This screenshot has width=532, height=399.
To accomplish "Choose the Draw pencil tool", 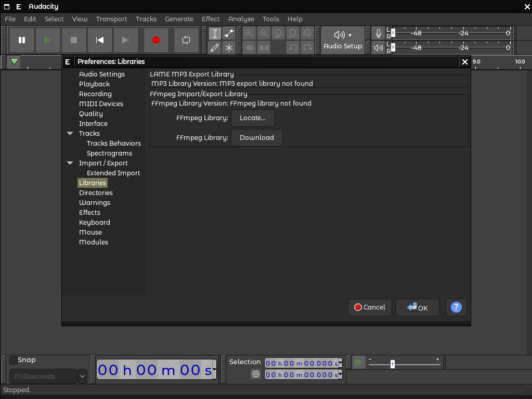I will 215,47.
